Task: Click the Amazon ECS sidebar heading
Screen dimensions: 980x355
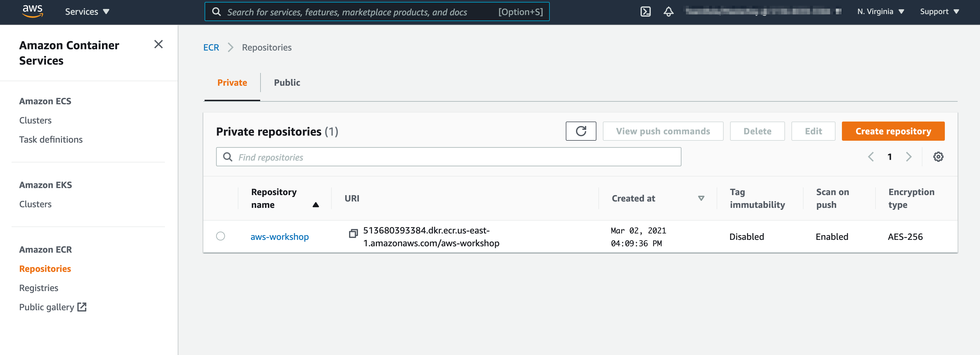Action: (45, 101)
